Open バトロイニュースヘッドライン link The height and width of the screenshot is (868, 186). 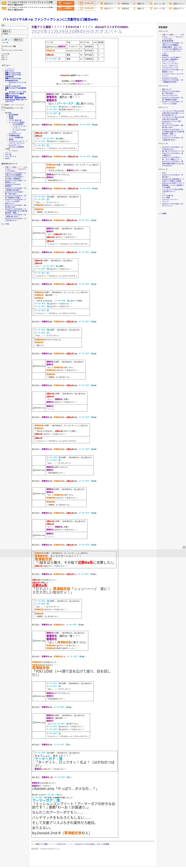pyautogui.click(x=19, y=127)
